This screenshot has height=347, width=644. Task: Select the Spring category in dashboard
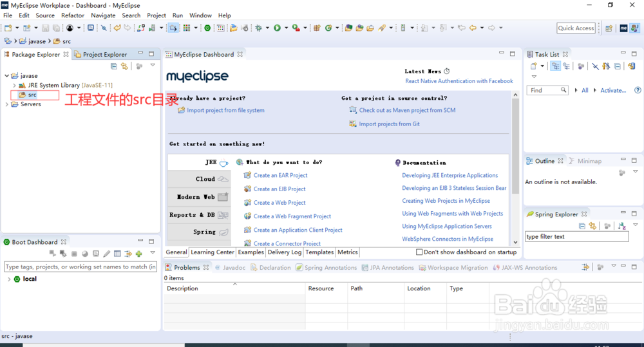tap(199, 232)
